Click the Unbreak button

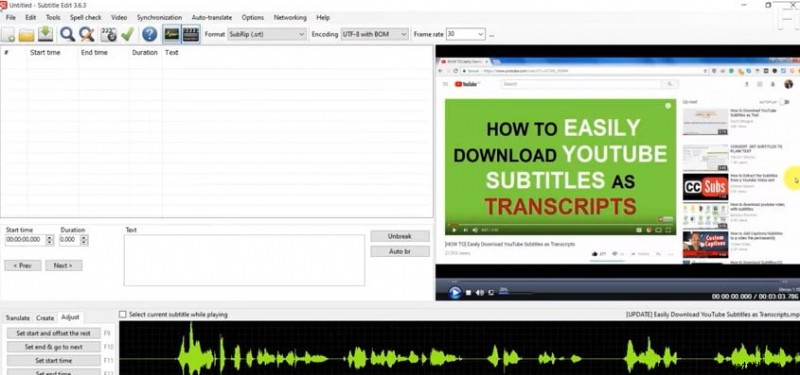[400, 236]
